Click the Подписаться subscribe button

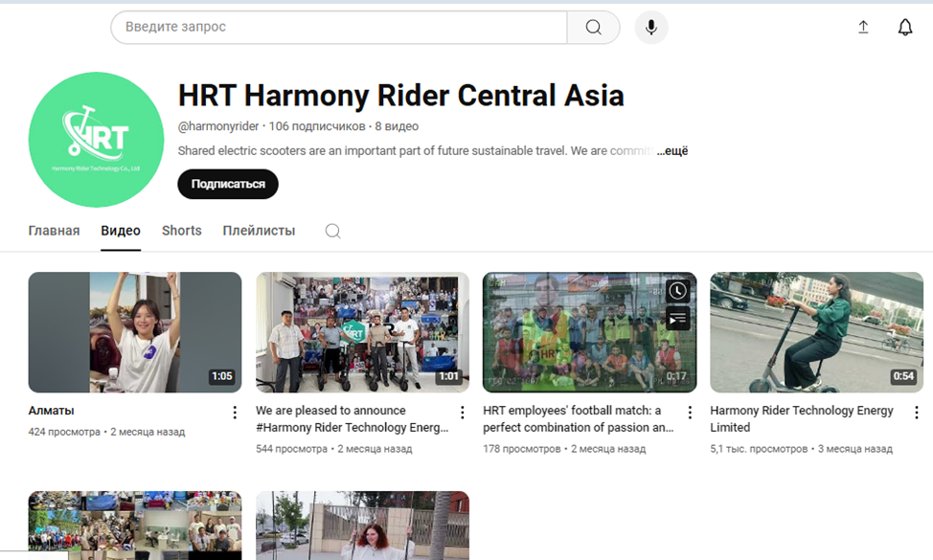point(228,185)
